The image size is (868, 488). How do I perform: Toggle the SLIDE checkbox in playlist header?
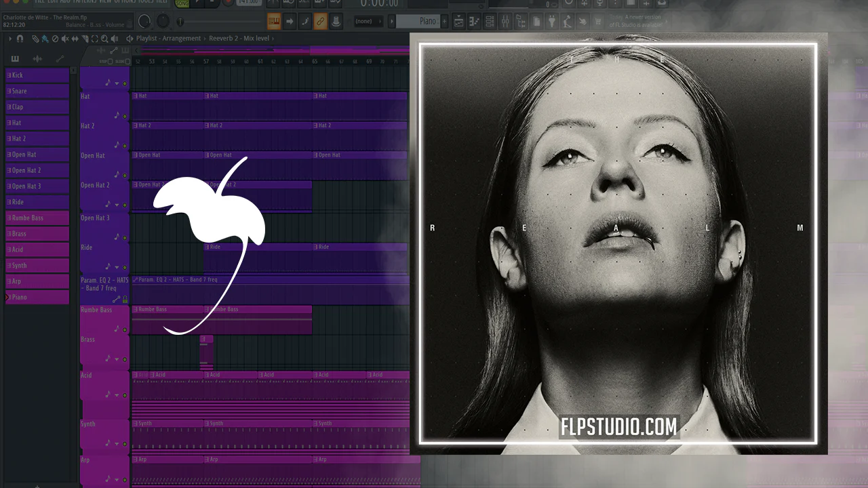127,62
